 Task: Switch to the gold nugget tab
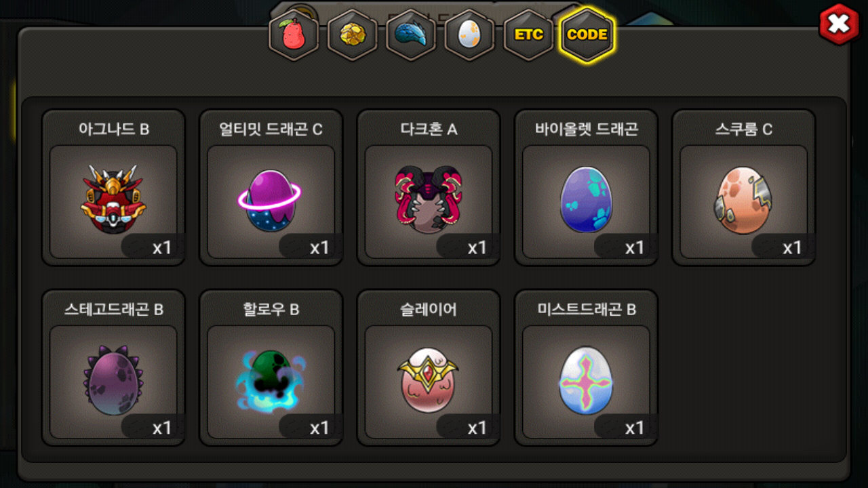click(353, 35)
